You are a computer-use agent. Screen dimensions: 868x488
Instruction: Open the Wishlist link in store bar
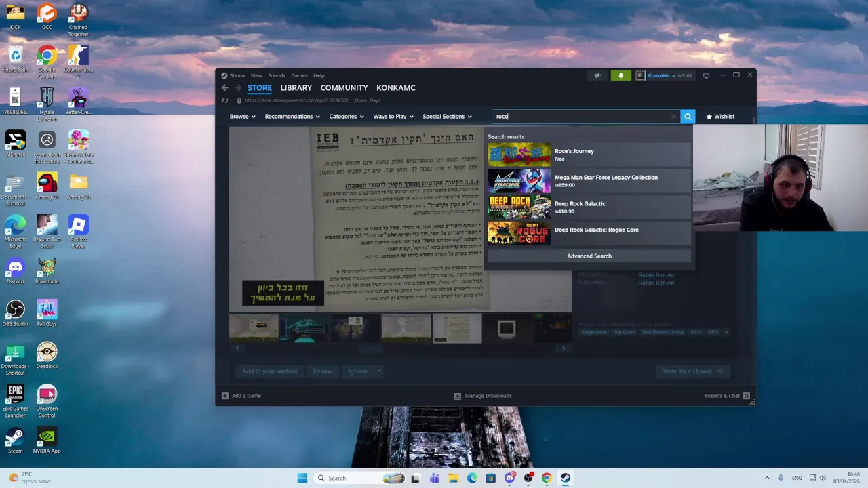pos(719,117)
